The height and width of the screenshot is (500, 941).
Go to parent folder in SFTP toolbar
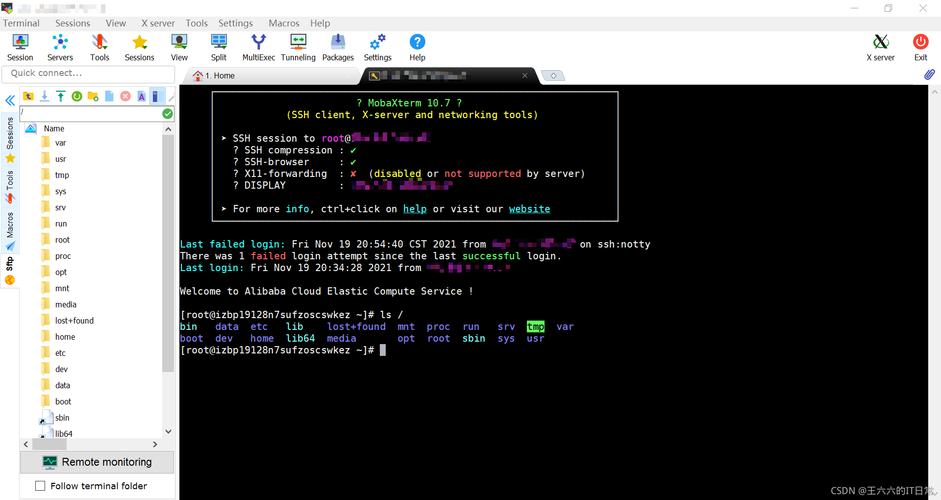pyautogui.click(x=28, y=96)
